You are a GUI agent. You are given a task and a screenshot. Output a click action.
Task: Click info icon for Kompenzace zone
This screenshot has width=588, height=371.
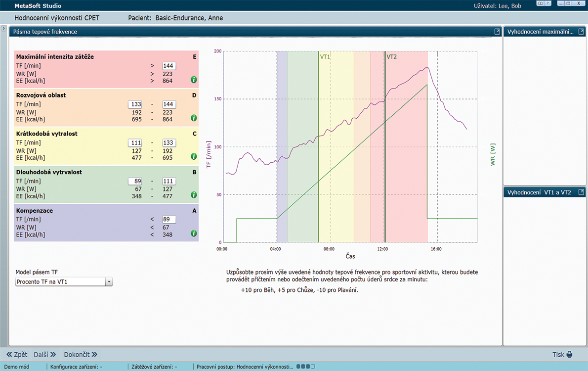pyautogui.click(x=194, y=233)
